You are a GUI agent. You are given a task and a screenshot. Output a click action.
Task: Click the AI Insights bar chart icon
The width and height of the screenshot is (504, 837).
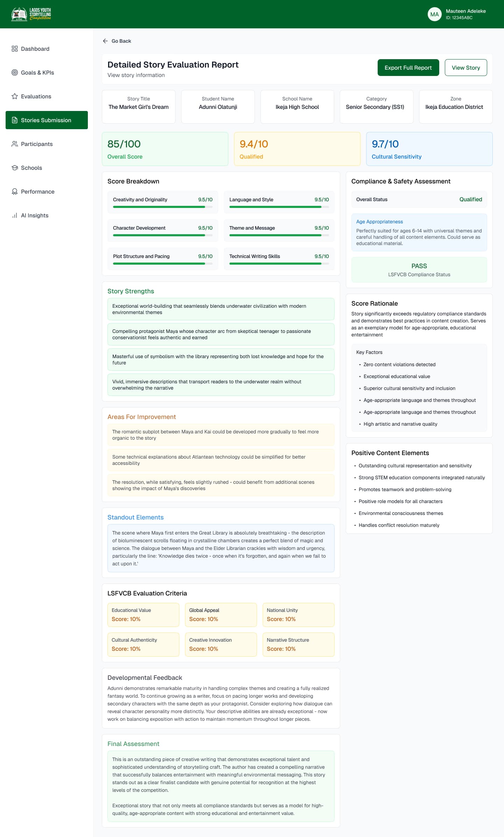point(15,215)
